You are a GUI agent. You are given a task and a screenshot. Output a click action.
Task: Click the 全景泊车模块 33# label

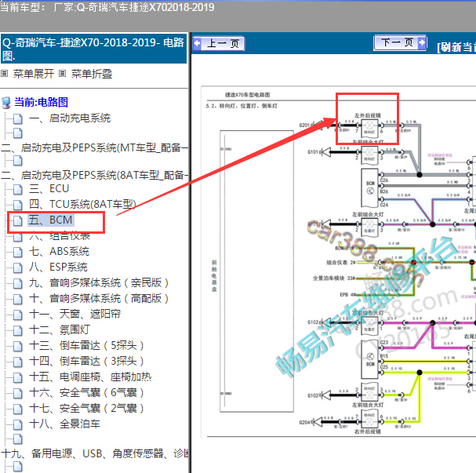coord(334,278)
